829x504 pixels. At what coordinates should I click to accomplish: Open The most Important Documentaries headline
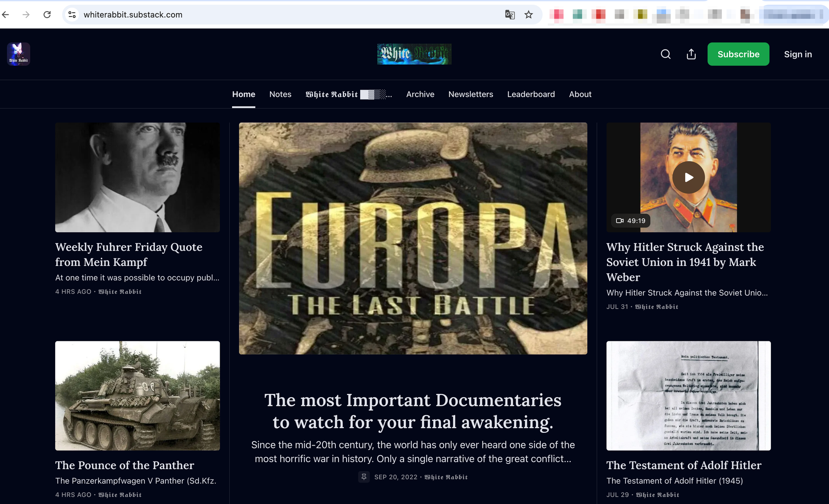(413, 411)
